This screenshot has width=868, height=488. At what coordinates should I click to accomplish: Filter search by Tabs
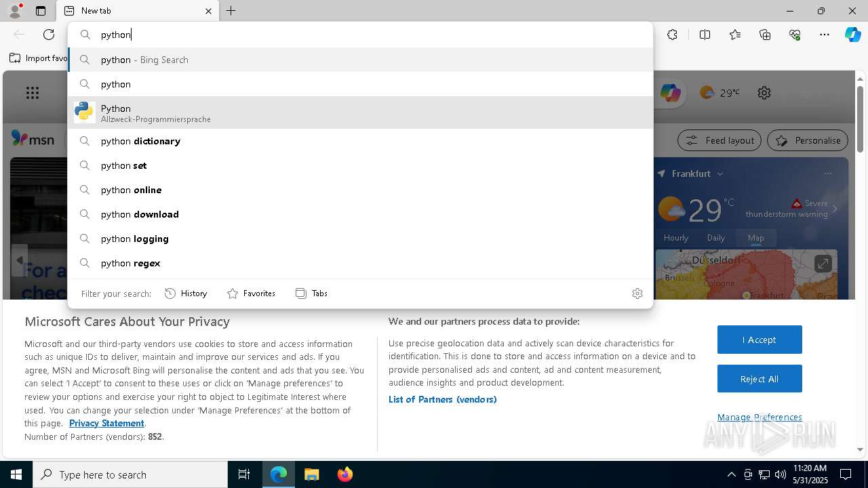pos(311,293)
